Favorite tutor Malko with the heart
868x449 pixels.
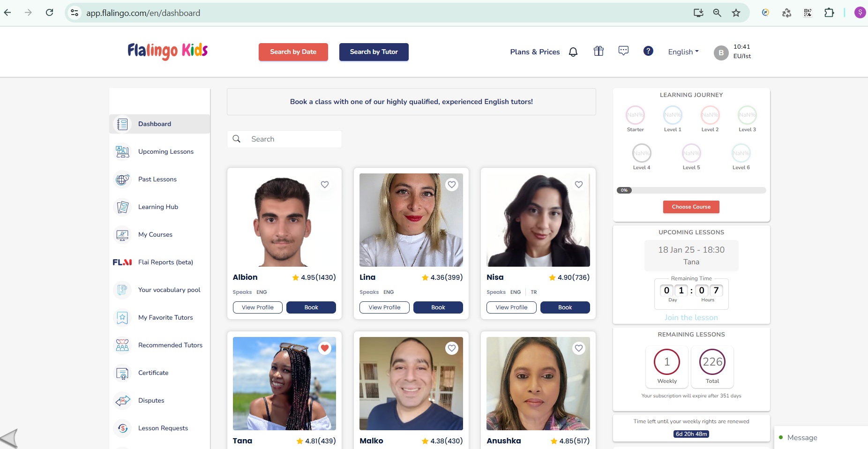coord(452,348)
